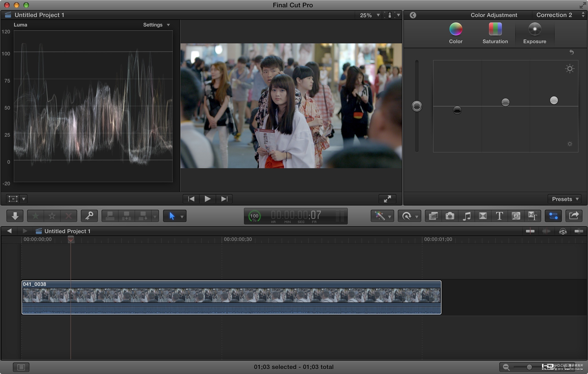Play the clip in the viewer

tap(207, 199)
